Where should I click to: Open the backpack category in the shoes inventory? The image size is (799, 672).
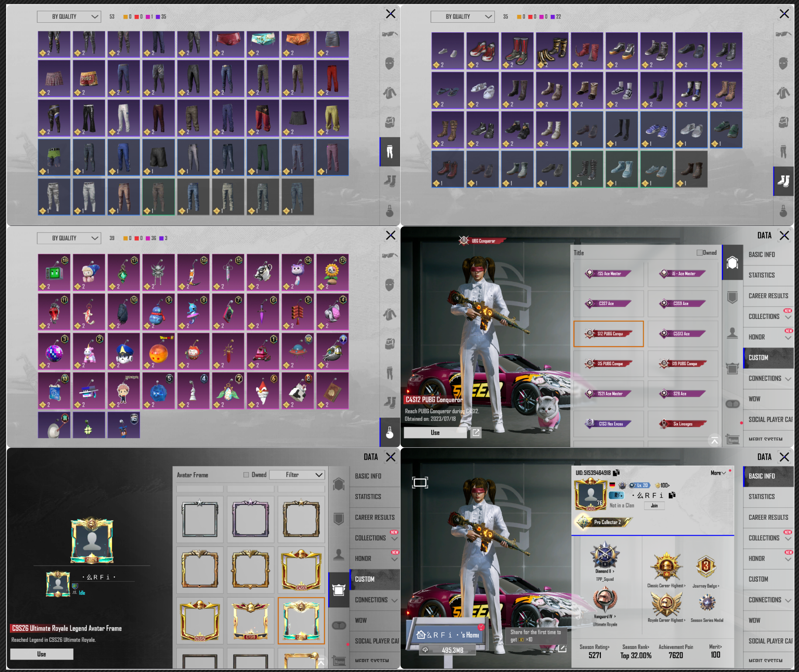(x=783, y=122)
